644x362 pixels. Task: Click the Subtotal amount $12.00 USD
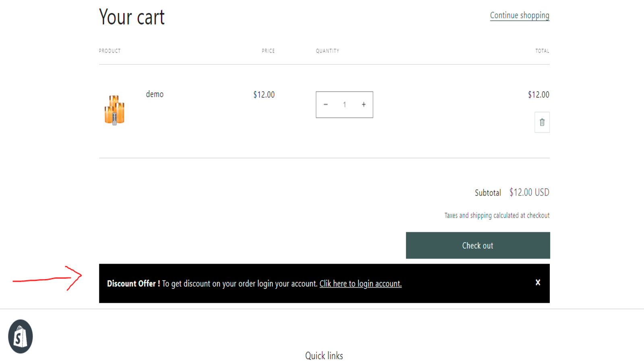[529, 192]
